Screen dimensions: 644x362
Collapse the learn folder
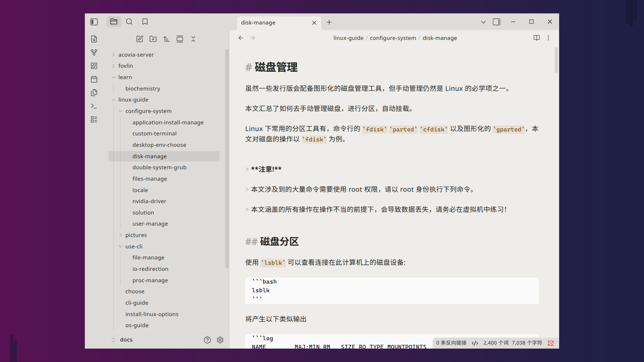113,77
